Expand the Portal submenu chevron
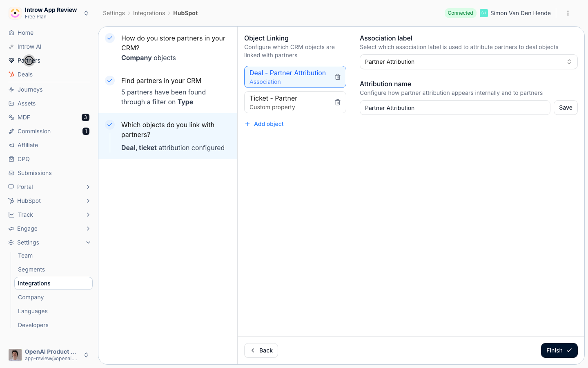This screenshot has height=368, width=588. tap(88, 187)
